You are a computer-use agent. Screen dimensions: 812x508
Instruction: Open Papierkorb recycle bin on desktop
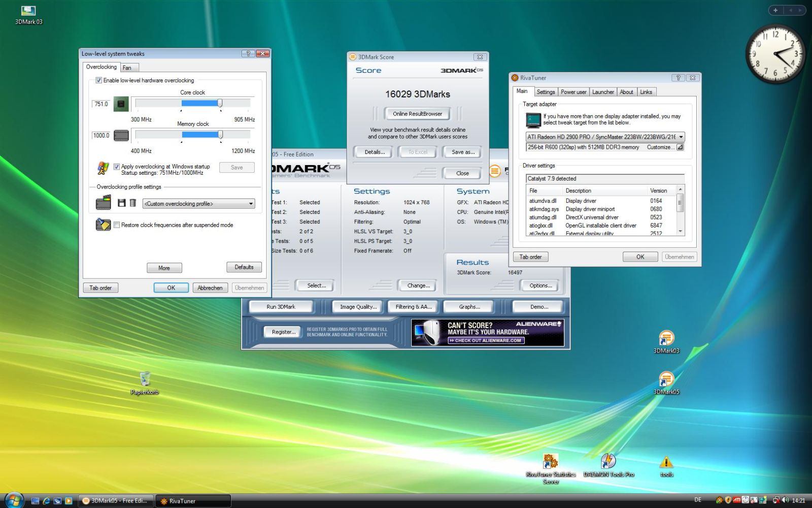point(145,384)
